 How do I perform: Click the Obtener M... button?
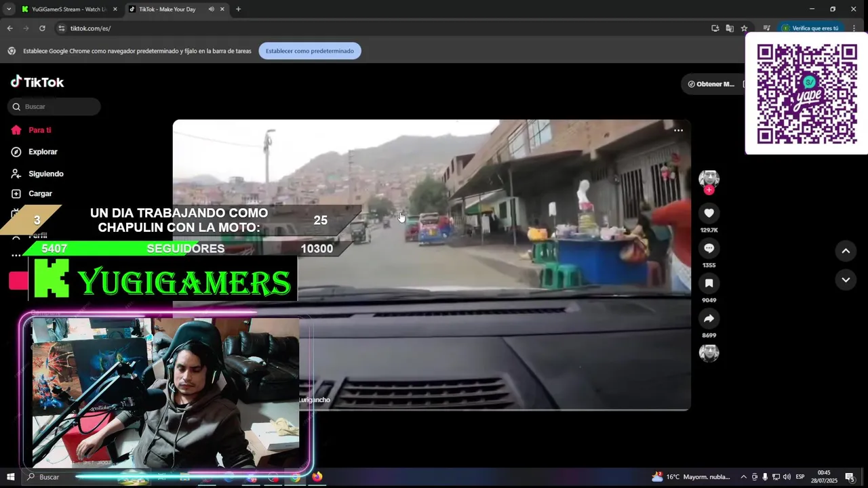pos(711,84)
